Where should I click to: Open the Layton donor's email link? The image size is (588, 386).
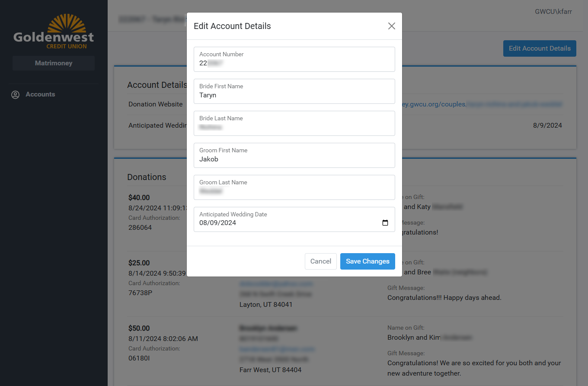[x=276, y=283]
